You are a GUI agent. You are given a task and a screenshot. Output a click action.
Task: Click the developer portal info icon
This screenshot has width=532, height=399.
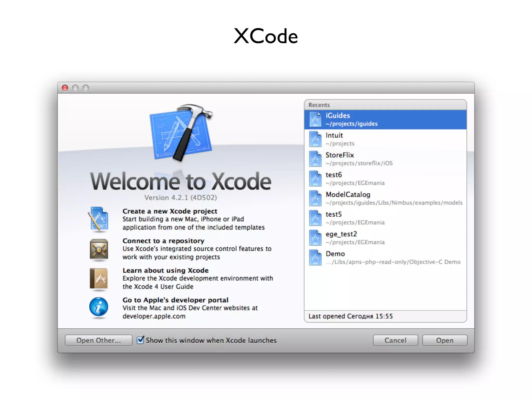tap(99, 307)
